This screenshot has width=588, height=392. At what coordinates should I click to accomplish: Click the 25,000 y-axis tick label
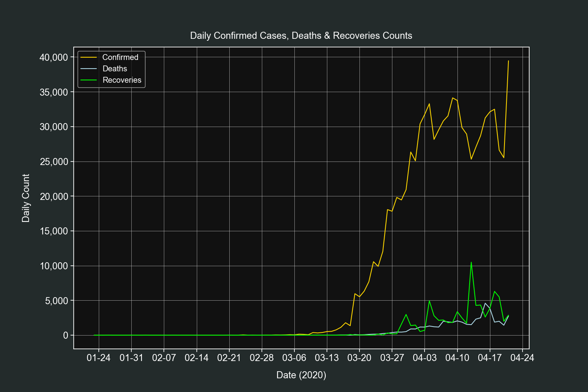pyautogui.click(x=54, y=162)
